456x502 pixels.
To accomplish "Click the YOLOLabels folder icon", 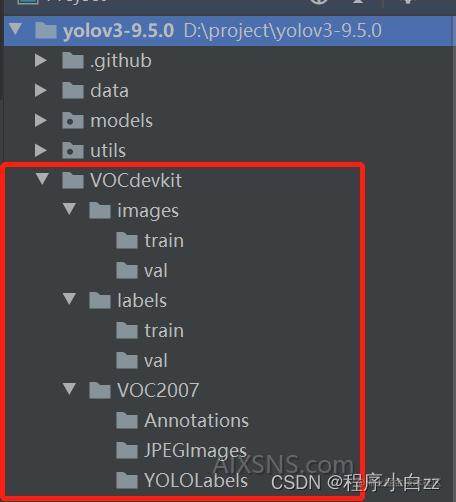I will point(127,480).
